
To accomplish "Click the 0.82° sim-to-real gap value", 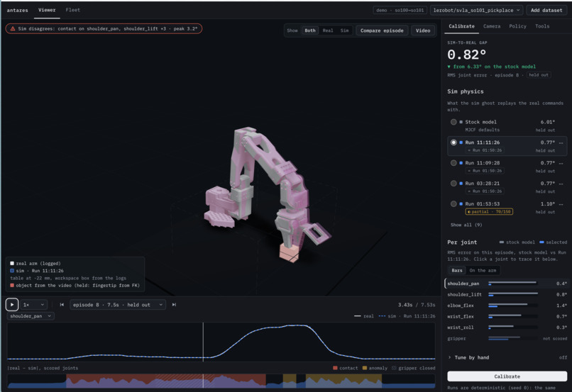I will tap(466, 55).
